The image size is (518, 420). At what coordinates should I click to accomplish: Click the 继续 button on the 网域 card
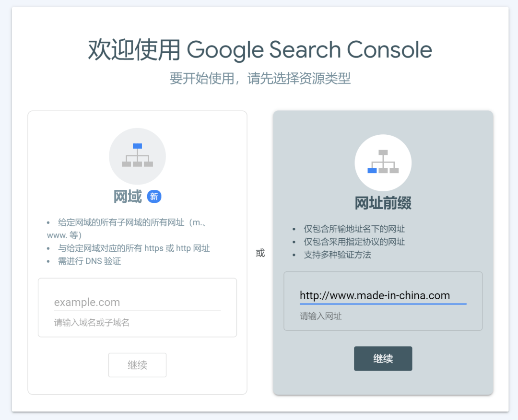pos(138,365)
